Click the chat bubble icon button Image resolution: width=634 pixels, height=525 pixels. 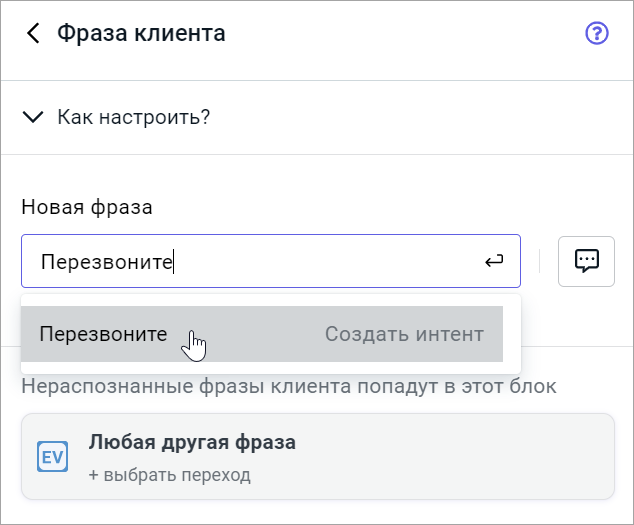click(x=586, y=261)
